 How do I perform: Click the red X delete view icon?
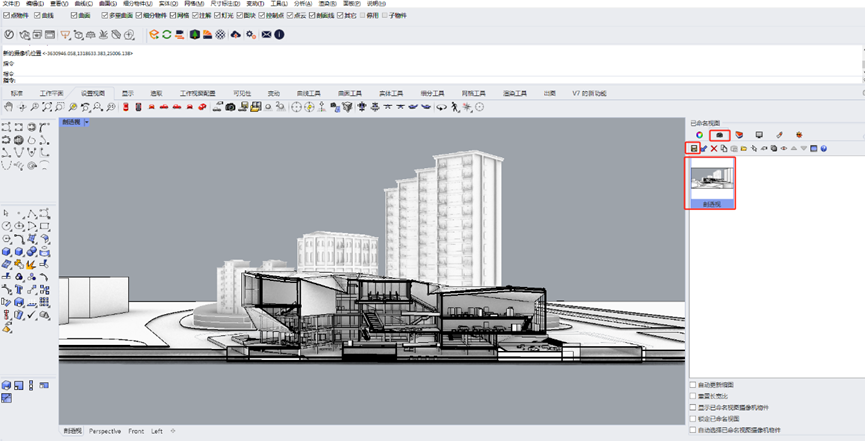pyautogui.click(x=713, y=148)
